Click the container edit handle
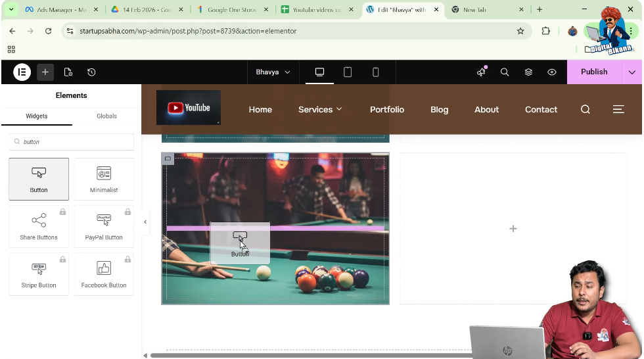This screenshot has height=359, width=644. pyautogui.click(x=168, y=158)
